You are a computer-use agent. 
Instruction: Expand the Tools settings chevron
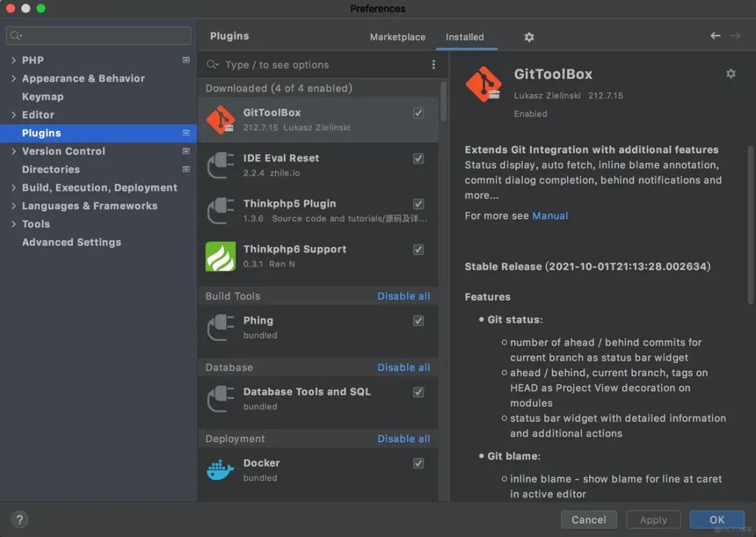(x=13, y=223)
